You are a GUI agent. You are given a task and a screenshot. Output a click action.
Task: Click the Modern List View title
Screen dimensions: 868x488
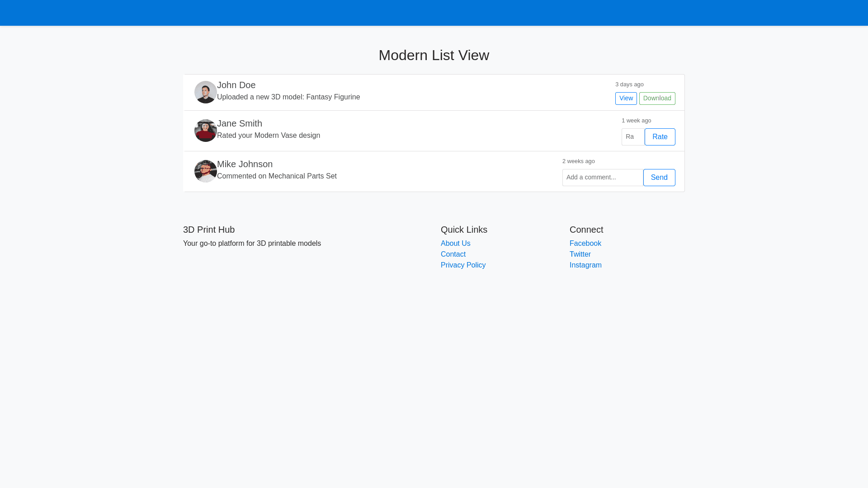pos(434,55)
